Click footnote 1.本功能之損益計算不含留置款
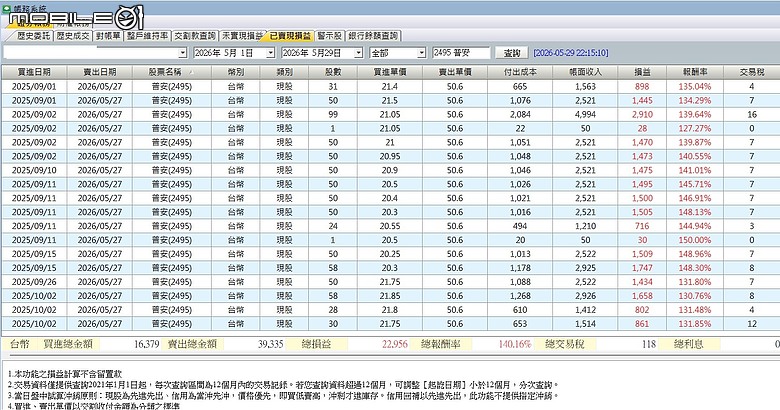Image resolution: width=780 pixels, height=410 pixels. [x=65, y=374]
